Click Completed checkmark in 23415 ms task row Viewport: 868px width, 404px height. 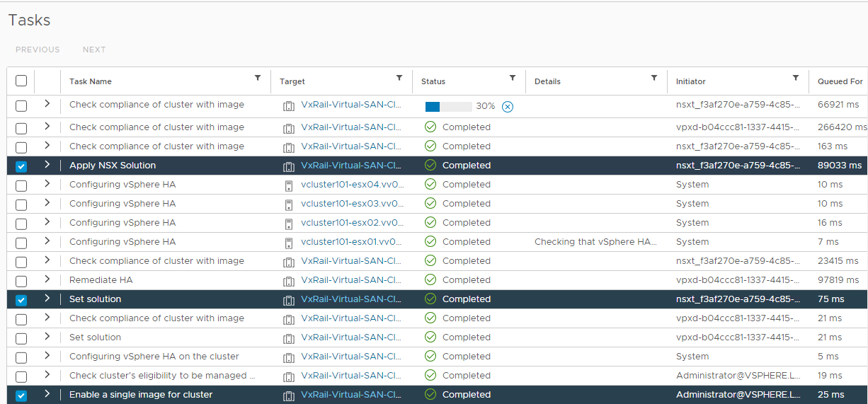point(430,260)
